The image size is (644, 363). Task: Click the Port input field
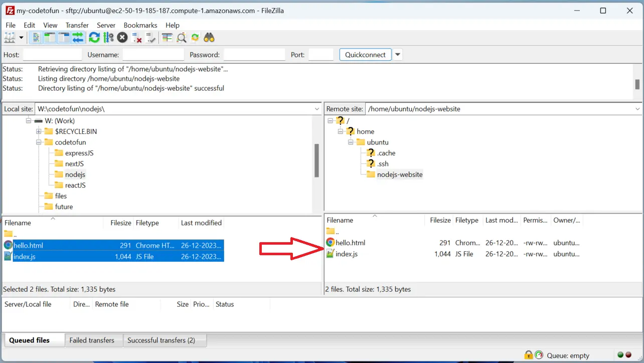coord(321,55)
